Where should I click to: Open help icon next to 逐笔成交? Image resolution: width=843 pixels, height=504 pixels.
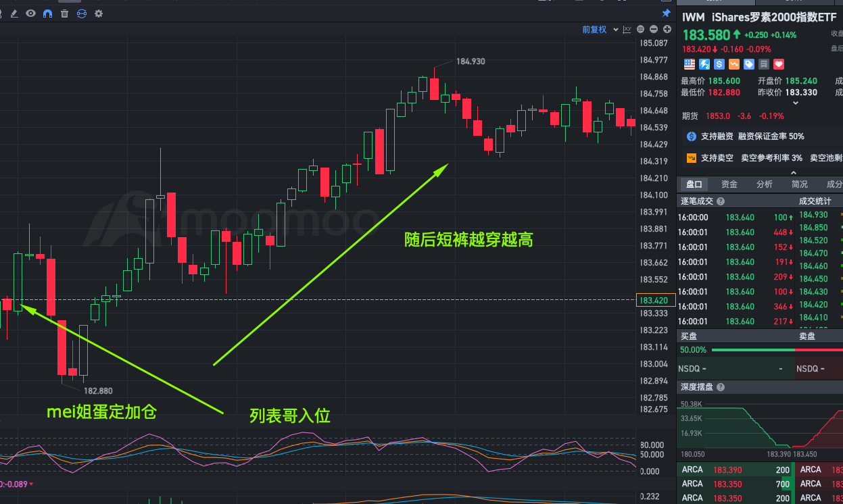pyautogui.click(x=721, y=201)
